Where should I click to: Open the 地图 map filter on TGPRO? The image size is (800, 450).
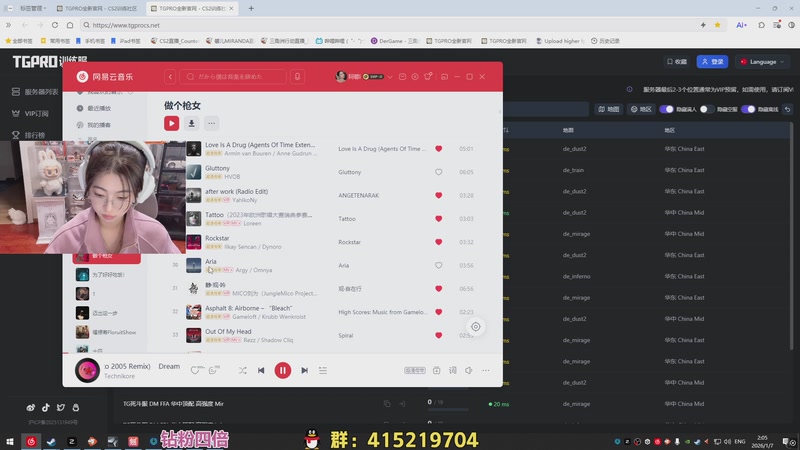(609, 109)
